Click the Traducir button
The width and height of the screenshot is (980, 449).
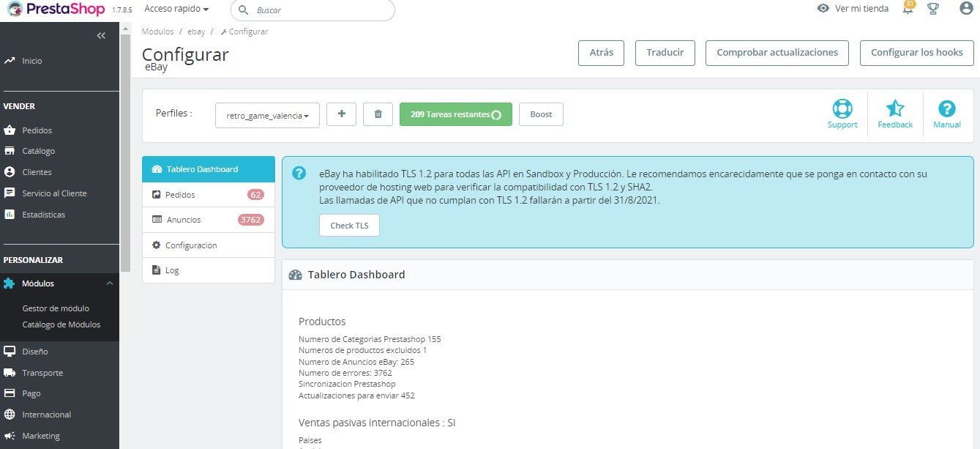click(665, 53)
